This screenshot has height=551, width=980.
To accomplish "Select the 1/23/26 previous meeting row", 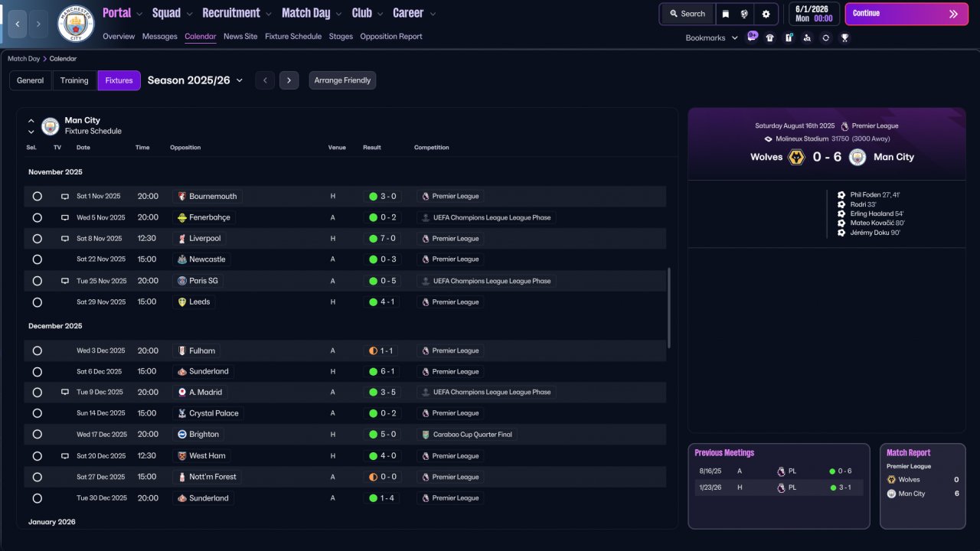I will point(779,487).
